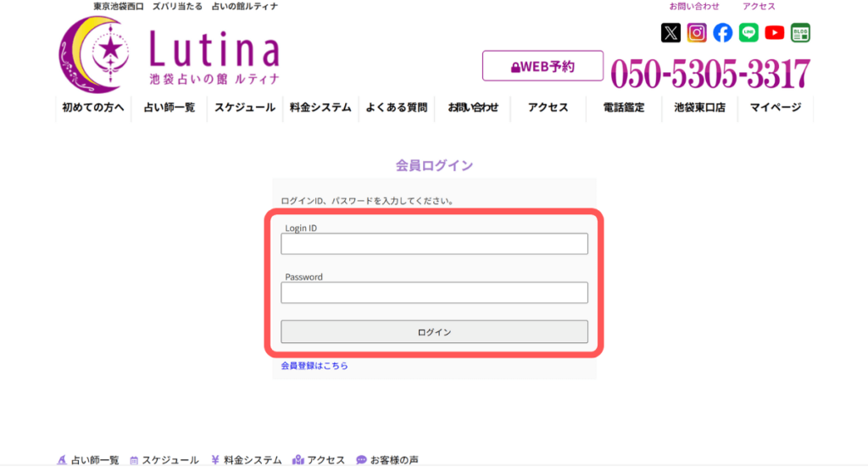
Task: Call phone number 050-5305-3317
Action: point(710,74)
